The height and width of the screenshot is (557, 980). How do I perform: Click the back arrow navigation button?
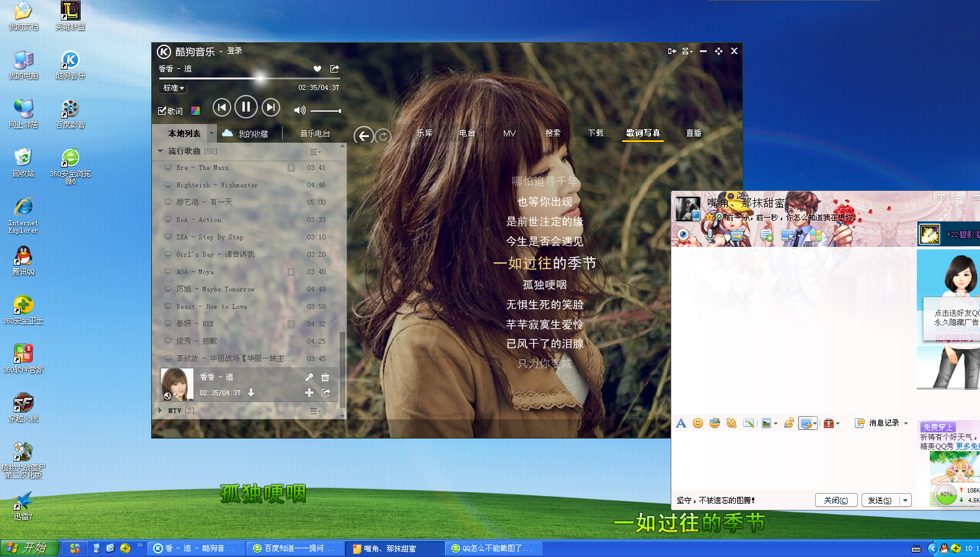pos(364,136)
